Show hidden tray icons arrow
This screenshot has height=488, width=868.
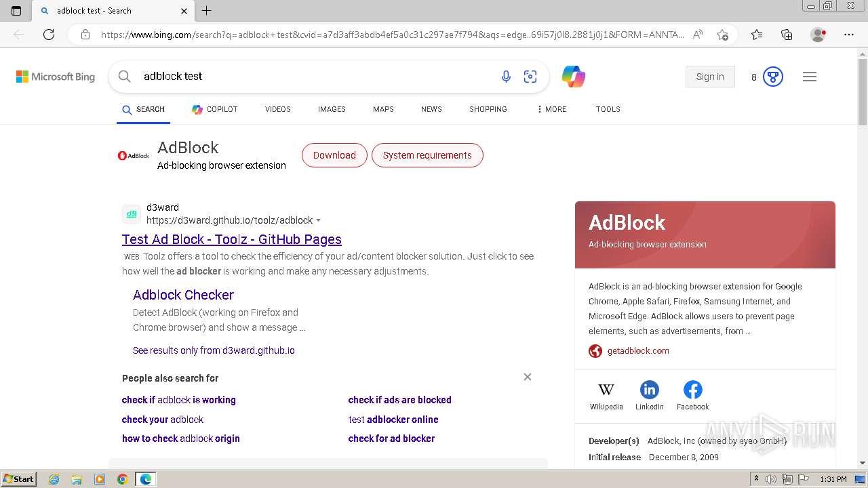point(756,479)
